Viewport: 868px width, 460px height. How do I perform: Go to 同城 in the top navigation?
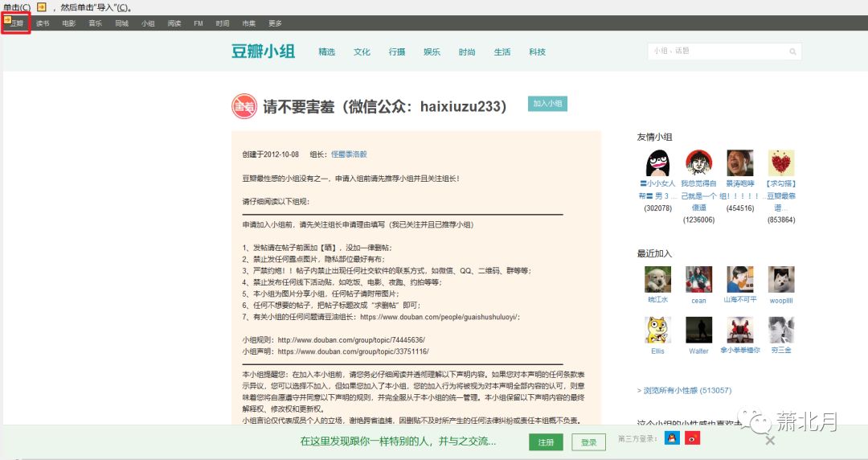(x=122, y=23)
